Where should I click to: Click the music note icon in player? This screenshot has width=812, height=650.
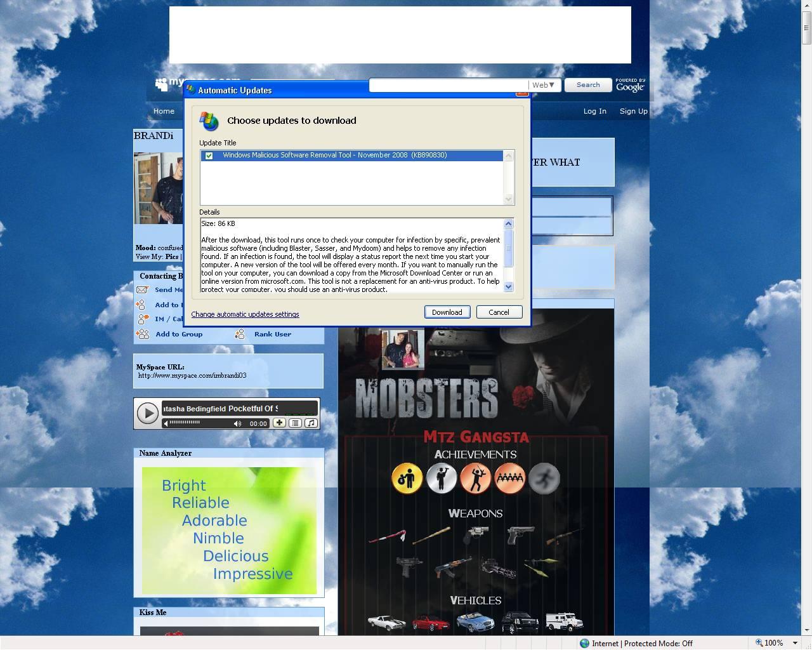point(311,423)
